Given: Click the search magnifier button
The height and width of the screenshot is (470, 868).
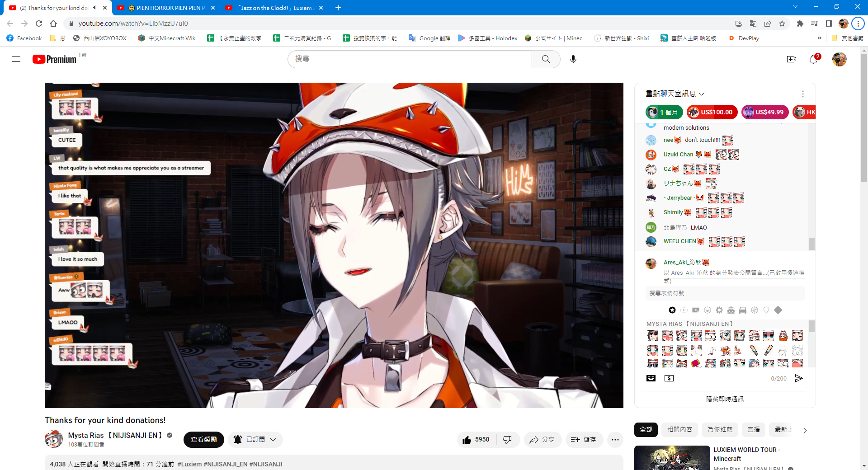Looking at the screenshot, I should (x=546, y=59).
